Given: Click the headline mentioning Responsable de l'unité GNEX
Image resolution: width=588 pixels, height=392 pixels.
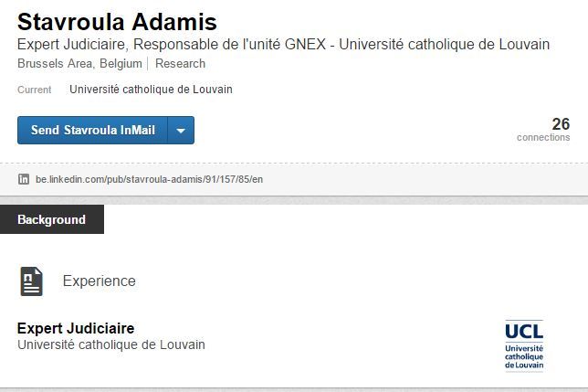Looking at the screenshot, I should (283, 44).
